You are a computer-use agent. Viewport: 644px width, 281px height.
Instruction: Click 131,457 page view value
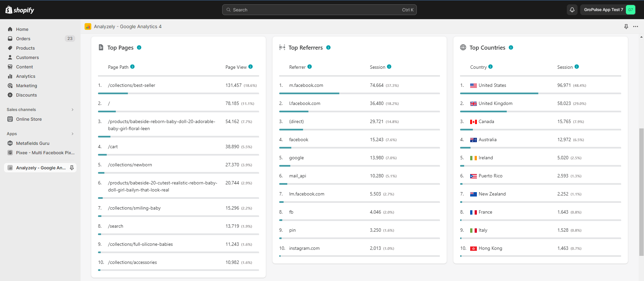tap(234, 86)
